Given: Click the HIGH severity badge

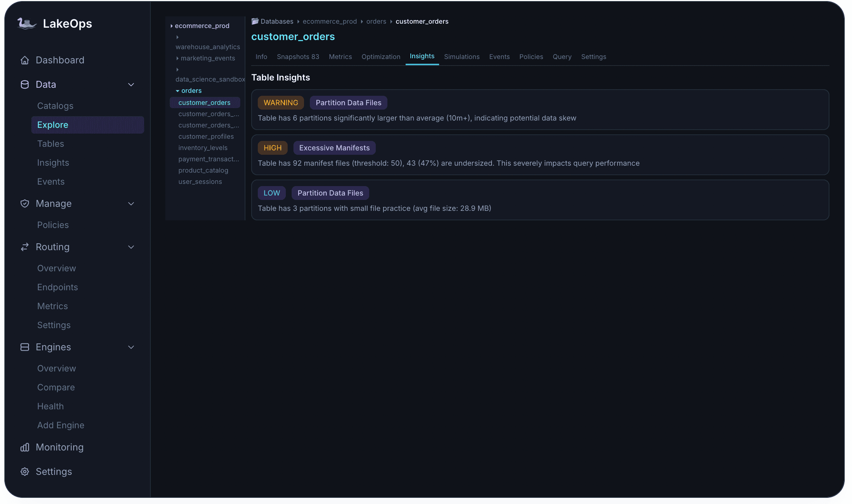Looking at the screenshot, I should 273,148.
